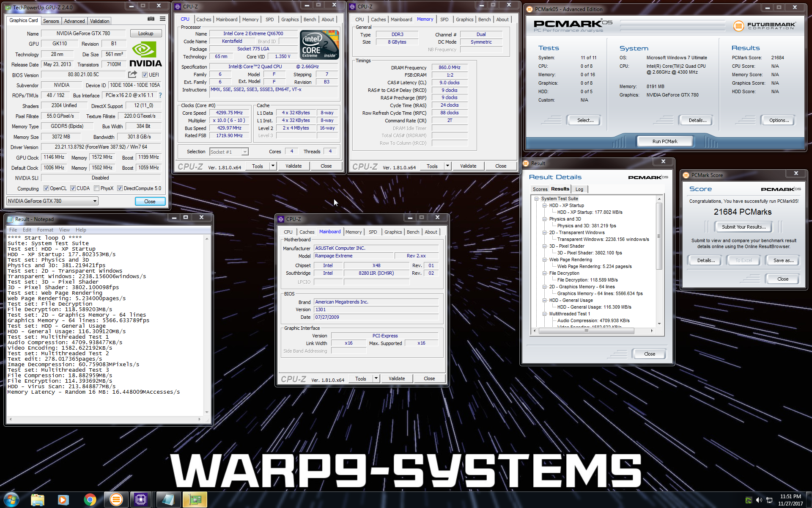Click the NVIDIA logo in GPU-Z
This screenshot has width=812, height=508.
click(x=145, y=55)
